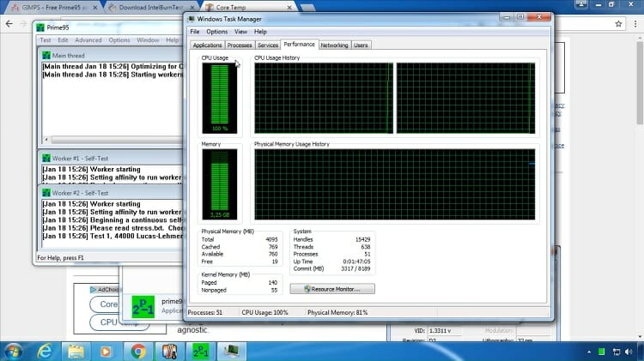Go back with Chrome's back arrow
This screenshot has width=644, height=361.
click(9, 24)
